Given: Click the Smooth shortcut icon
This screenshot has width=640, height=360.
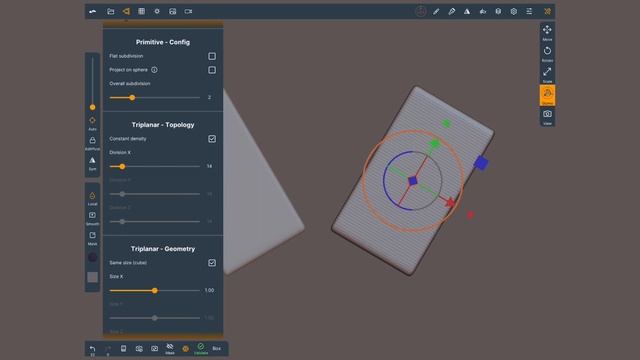Looking at the screenshot, I should (93, 218).
